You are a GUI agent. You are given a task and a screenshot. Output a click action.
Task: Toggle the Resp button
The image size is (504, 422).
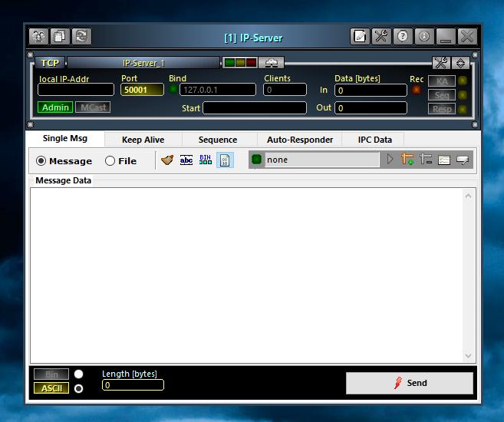[442, 109]
